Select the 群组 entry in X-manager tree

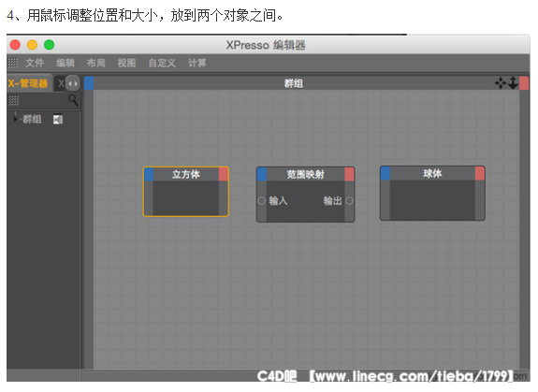click(32, 119)
